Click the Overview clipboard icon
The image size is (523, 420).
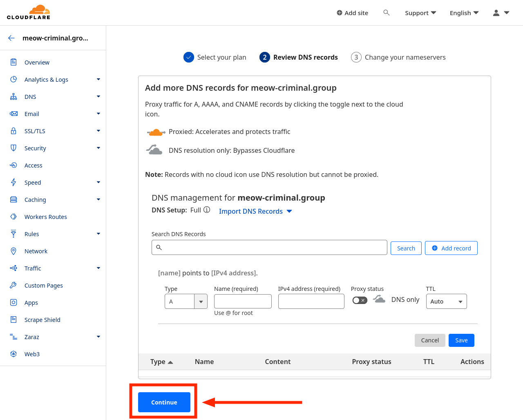tap(13, 62)
